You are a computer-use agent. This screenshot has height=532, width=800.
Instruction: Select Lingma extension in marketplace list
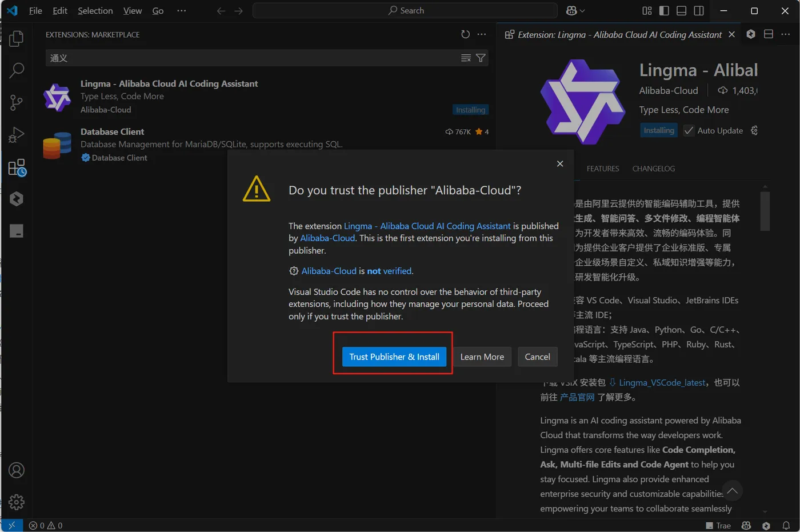[266, 96]
